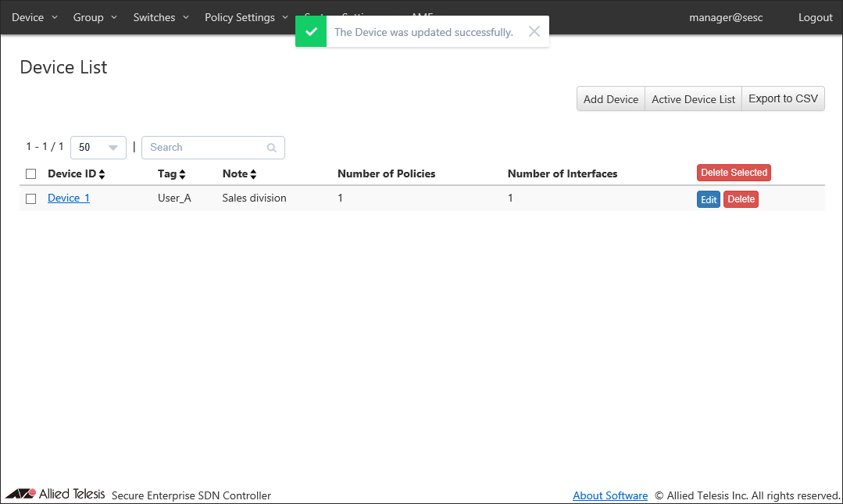The image size is (843, 504).
Task: Click the Allied Telesis logo
Action: coord(55,493)
